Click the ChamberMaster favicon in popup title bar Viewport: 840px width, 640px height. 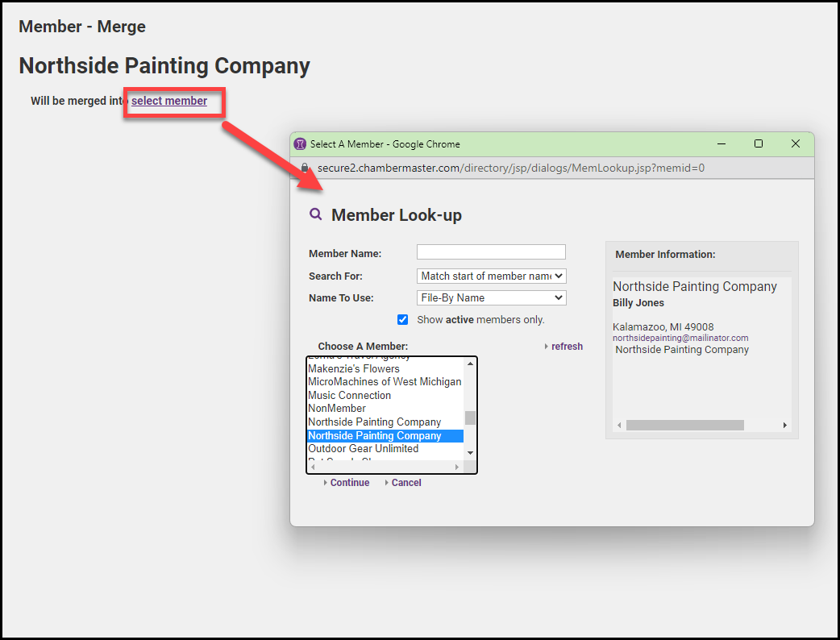pyautogui.click(x=301, y=143)
